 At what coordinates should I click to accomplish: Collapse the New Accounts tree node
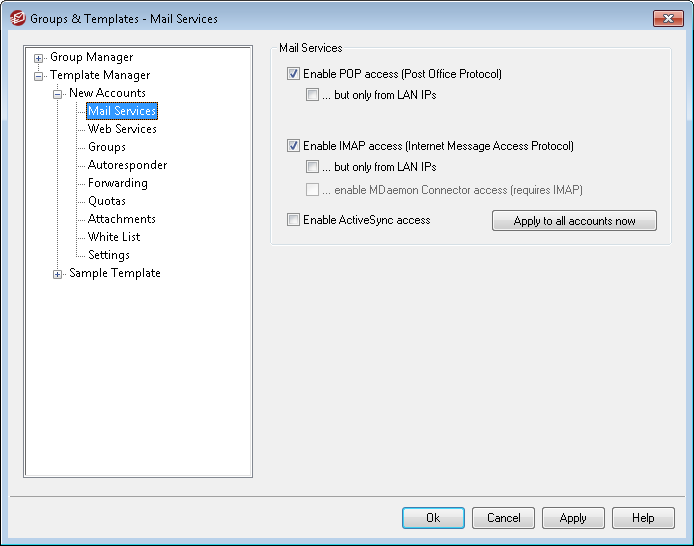point(58,94)
